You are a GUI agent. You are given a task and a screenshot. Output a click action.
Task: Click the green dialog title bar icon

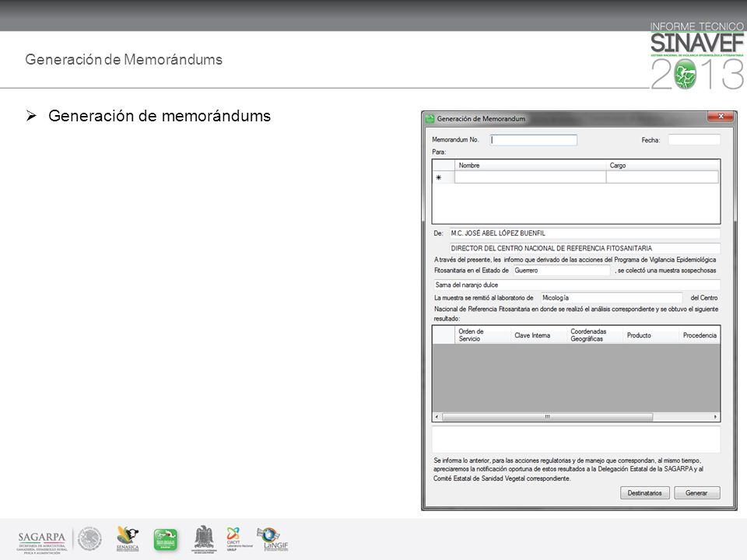pos(430,118)
